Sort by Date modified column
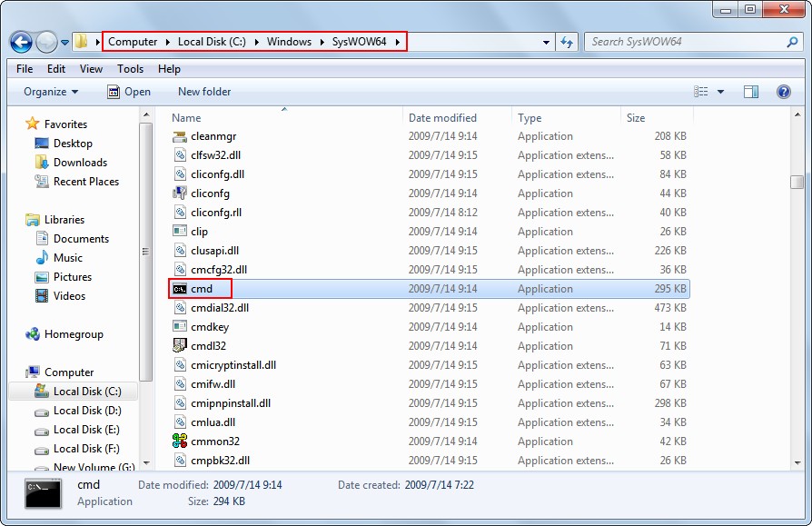Viewport: 812px width, 526px height. pyautogui.click(x=457, y=117)
